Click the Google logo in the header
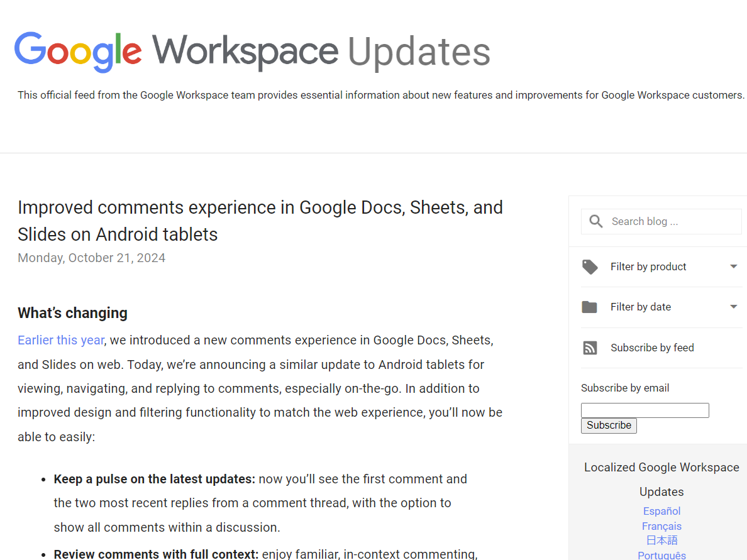This screenshot has width=747, height=560. click(77, 50)
